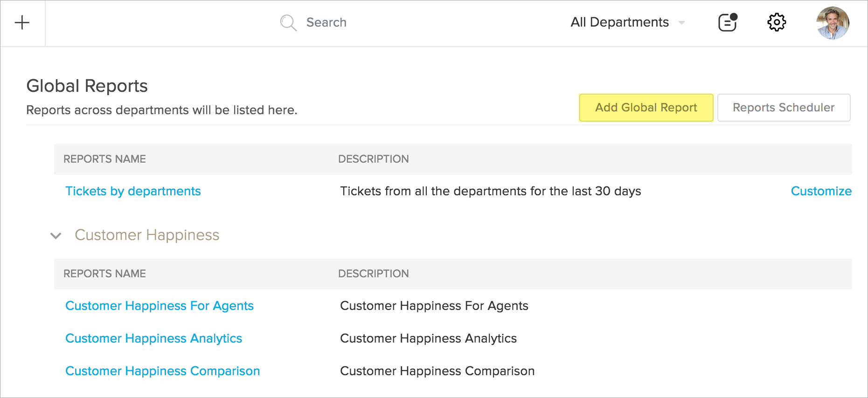Click the small arrow beside All Departments
Viewport: 868px width, 398px height.
(x=681, y=23)
